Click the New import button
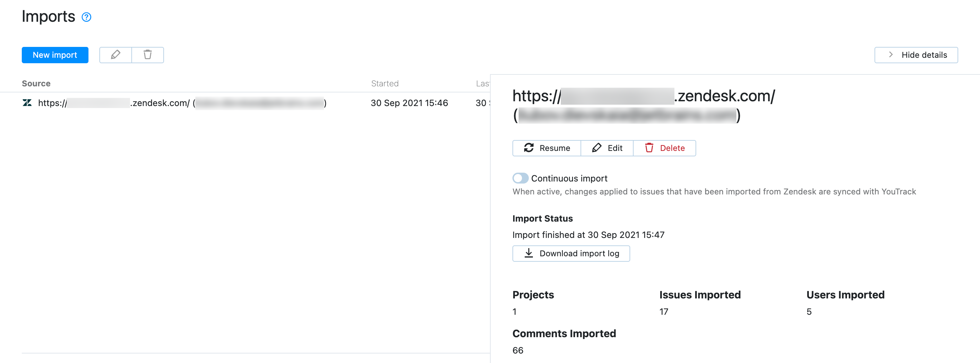Screen dimensions: 980x363 coord(55,55)
